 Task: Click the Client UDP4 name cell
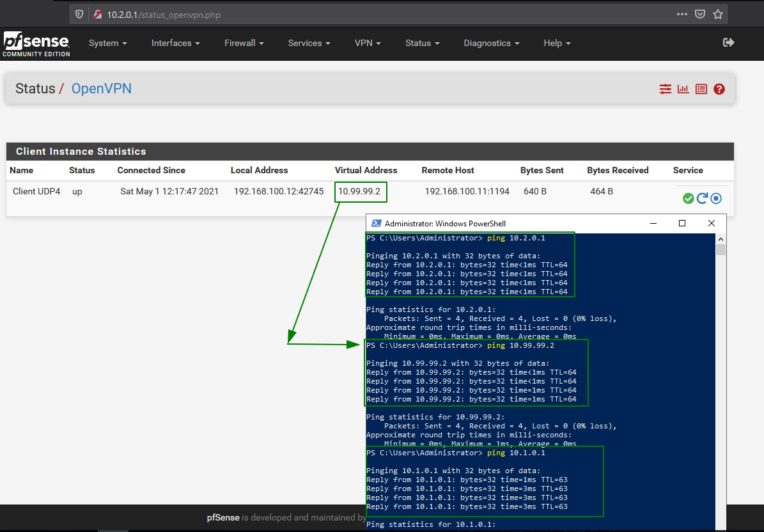pyautogui.click(x=36, y=191)
